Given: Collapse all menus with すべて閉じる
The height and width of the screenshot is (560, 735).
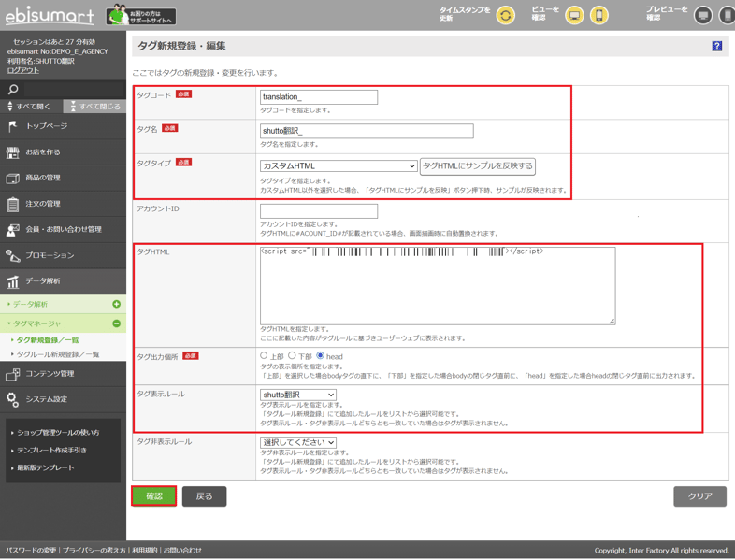Looking at the screenshot, I should tap(94, 107).
